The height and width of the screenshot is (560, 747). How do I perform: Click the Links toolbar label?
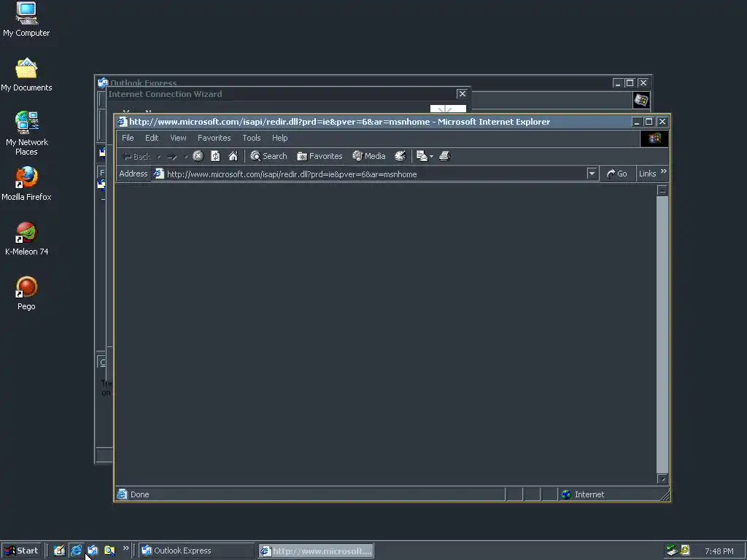(x=648, y=174)
